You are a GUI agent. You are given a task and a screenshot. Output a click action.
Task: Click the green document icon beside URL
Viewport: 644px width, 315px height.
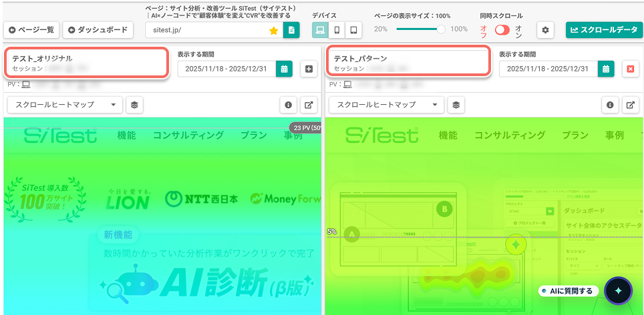click(x=292, y=30)
